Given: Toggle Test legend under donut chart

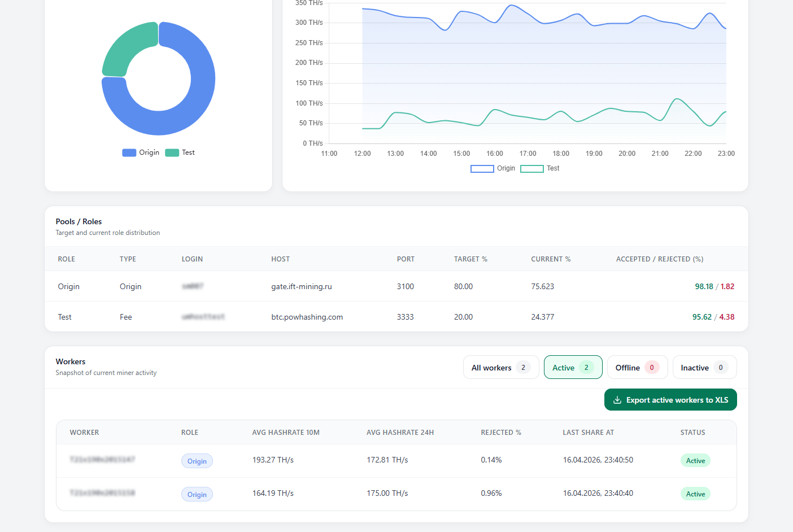Looking at the screenshot, I should pos(180,152).
